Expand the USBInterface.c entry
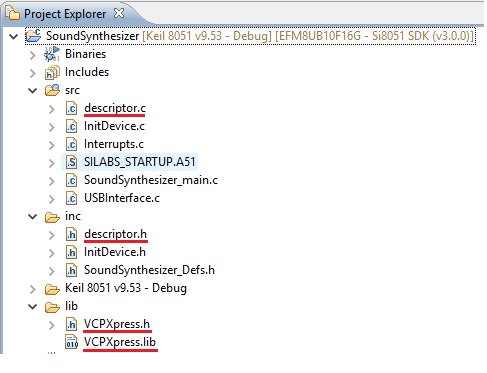This screenshot has width=487, height=373. (52, 199)
